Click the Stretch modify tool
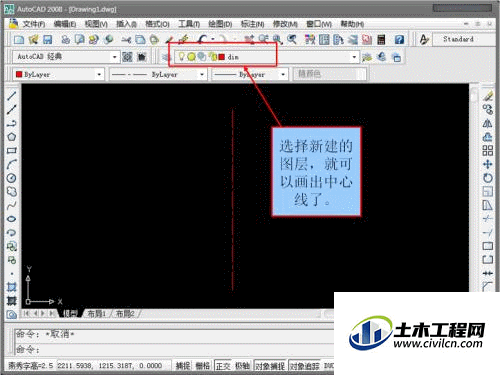 click(x=488, y=205)
